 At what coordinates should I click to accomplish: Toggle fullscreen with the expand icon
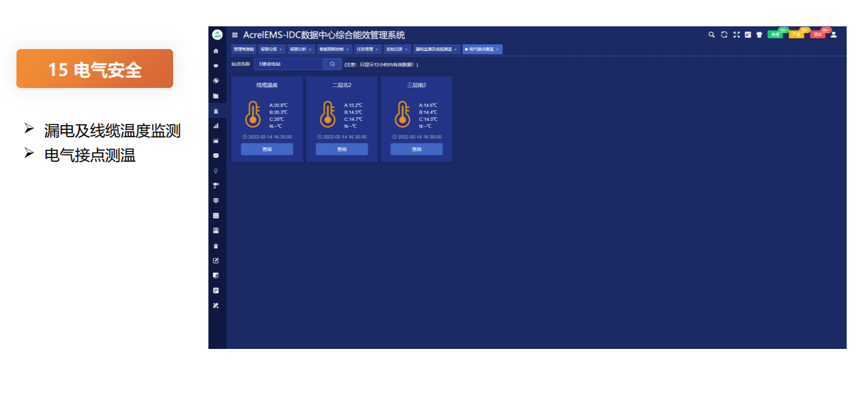[736, 35]
